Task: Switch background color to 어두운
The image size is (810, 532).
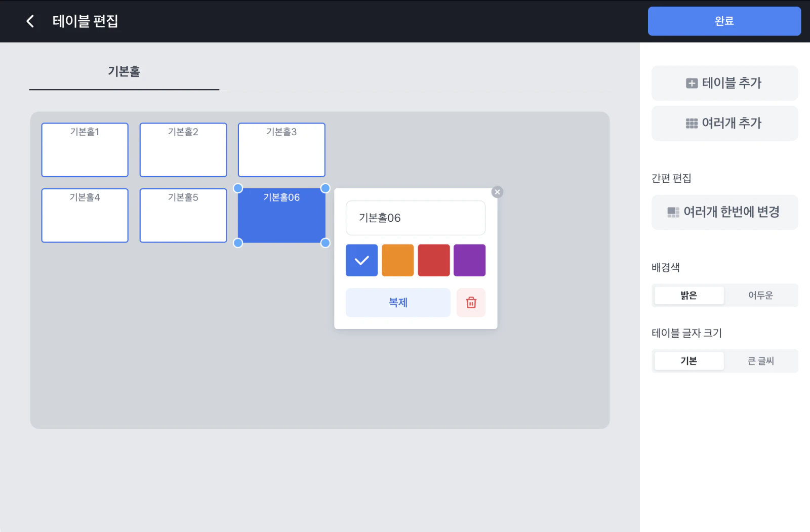Action: pyautogui.click(x=760, y=295)
